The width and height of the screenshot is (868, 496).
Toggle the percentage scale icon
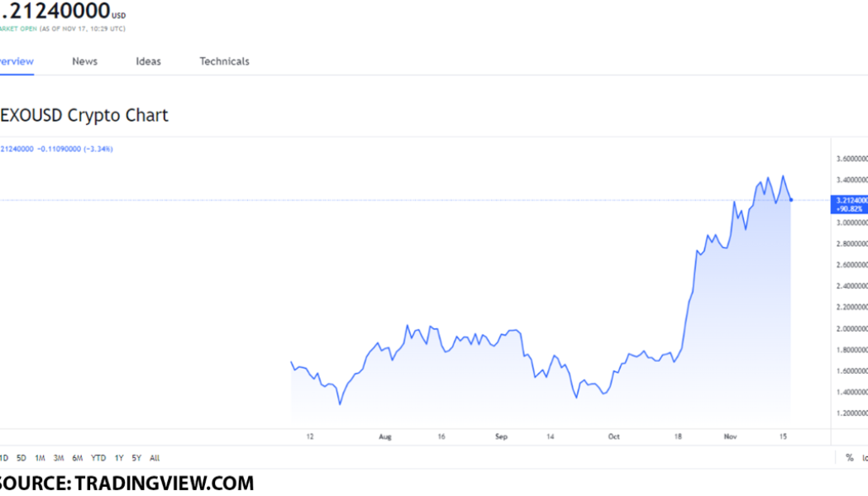pos(848,456)
